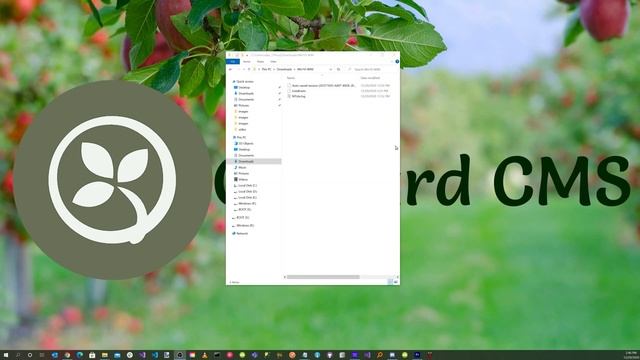640x360 pixels.
Task: Click the Explorer search box
Action: point(372,69)
